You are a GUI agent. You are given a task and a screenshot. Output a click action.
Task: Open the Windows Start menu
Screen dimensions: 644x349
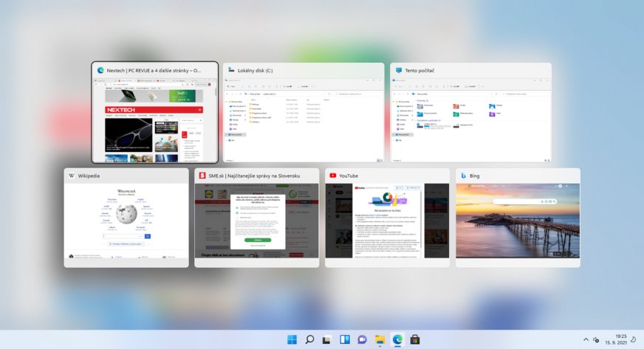pos(292,339)
